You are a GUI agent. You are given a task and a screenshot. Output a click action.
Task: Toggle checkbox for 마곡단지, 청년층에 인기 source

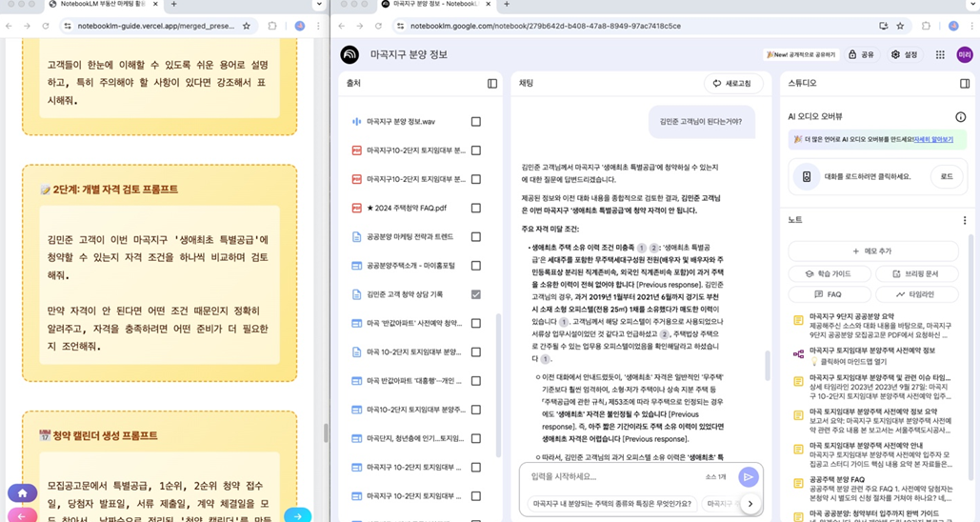coord(475,438)
